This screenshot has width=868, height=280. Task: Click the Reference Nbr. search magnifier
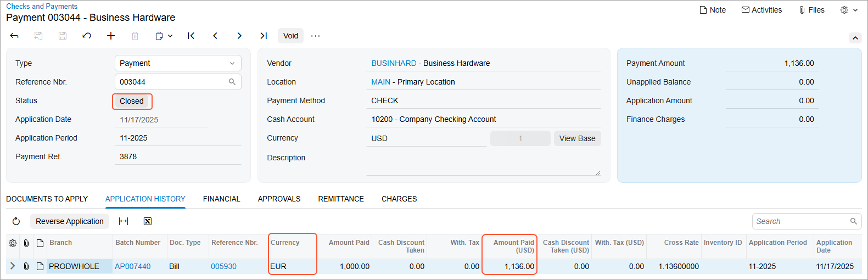232,82
